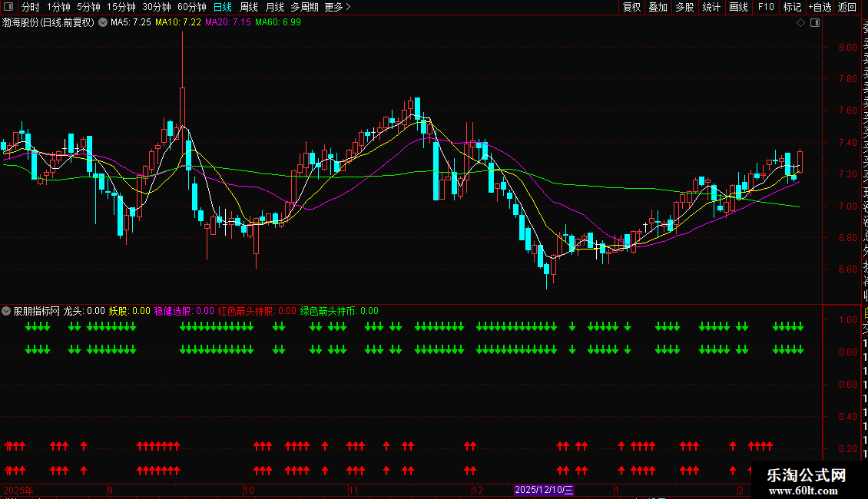
Task: Click the 妖股: 0.00 indicator value
Action: point(130,311)
